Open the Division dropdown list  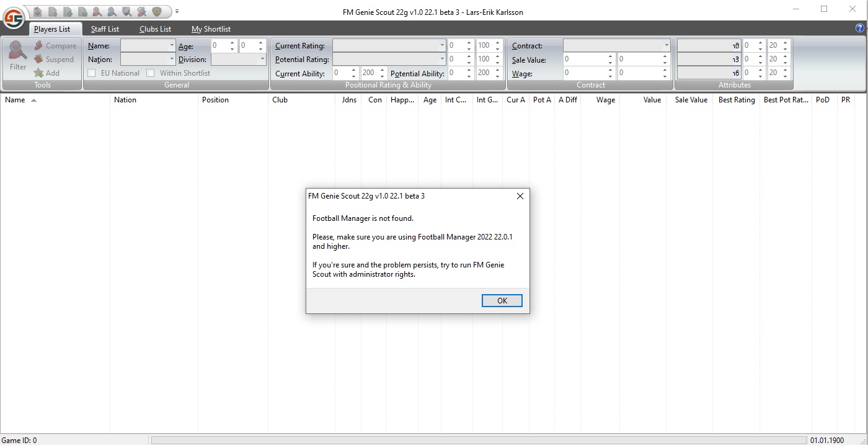click(262, 60)
